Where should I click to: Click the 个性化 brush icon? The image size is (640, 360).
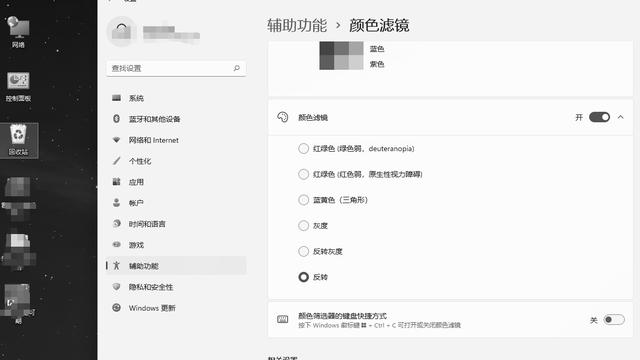(x=116, y=161)
